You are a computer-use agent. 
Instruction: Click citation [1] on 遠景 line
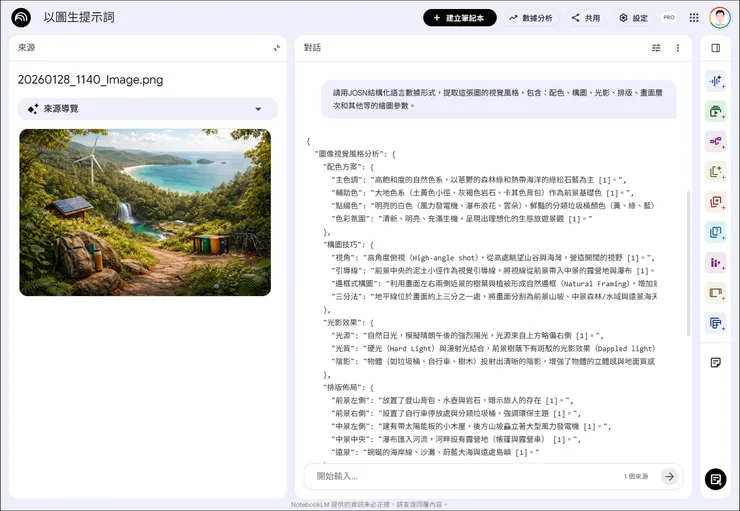coord(521,452)
